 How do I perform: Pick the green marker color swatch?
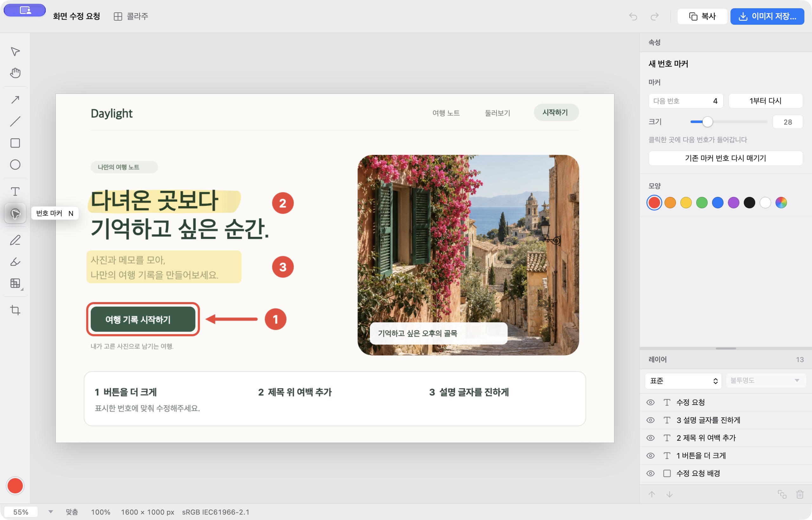[x=702, y=203]
